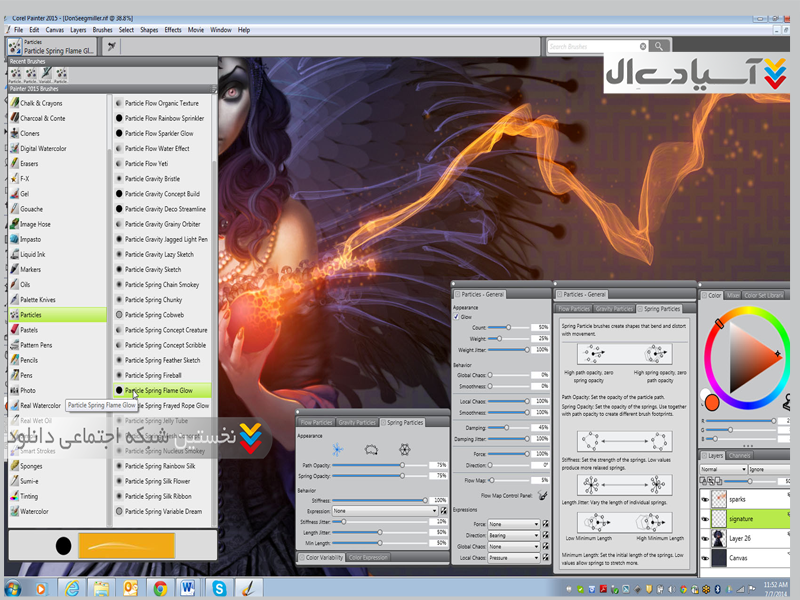The height and width of the screenshot is (600, 800).
Task: Select Particle Gravity Bristle brush variant
Action: [x=152, y=179]
